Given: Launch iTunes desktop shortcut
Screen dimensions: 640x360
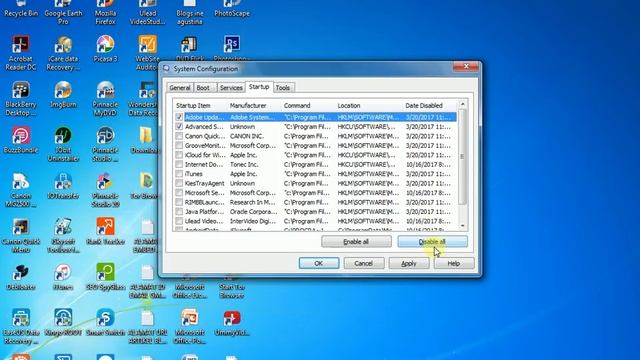Looking at the screenshot, I should pos(63,278).
